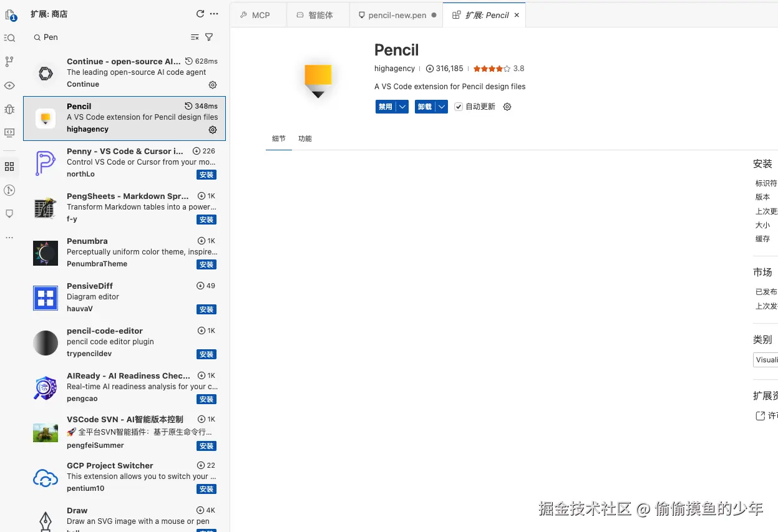Click the large Pencil logo in details
This screenshot has height=532, width=778.
[318, 81]
